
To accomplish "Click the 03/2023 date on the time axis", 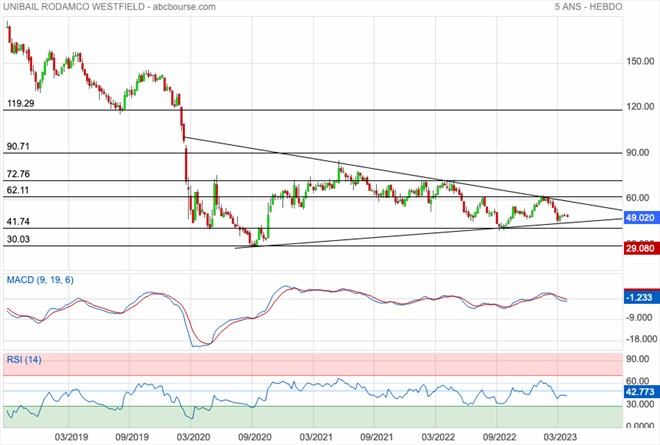I will [560, 437].
